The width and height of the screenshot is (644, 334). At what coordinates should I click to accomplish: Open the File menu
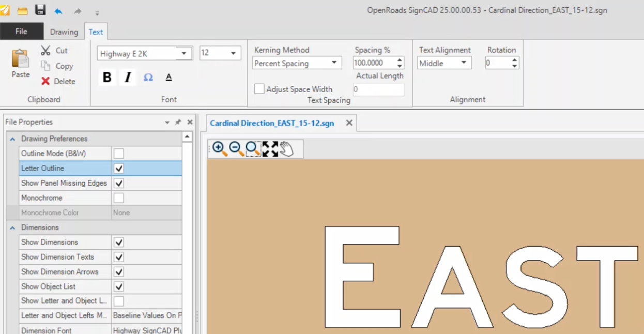click(21, 32)
